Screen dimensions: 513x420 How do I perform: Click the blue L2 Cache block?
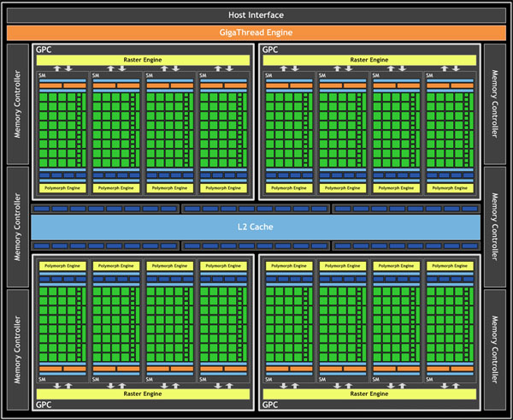coord(256,227)
